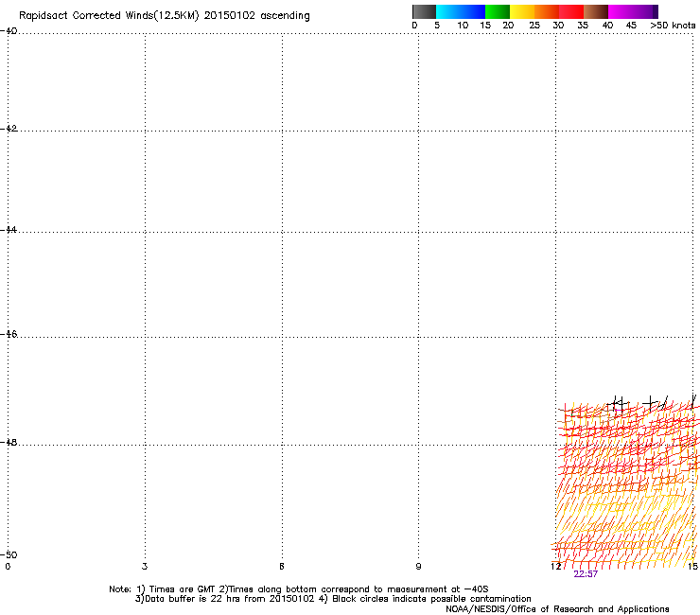This screenshot has height=615, width=700.
Task: Click the legend value label 10
Action: (463, 26)
